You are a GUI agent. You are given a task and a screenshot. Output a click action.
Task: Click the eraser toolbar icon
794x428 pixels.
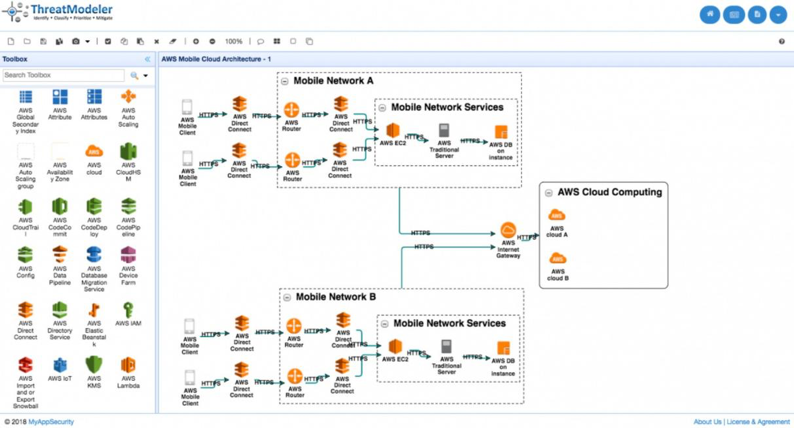173,42
